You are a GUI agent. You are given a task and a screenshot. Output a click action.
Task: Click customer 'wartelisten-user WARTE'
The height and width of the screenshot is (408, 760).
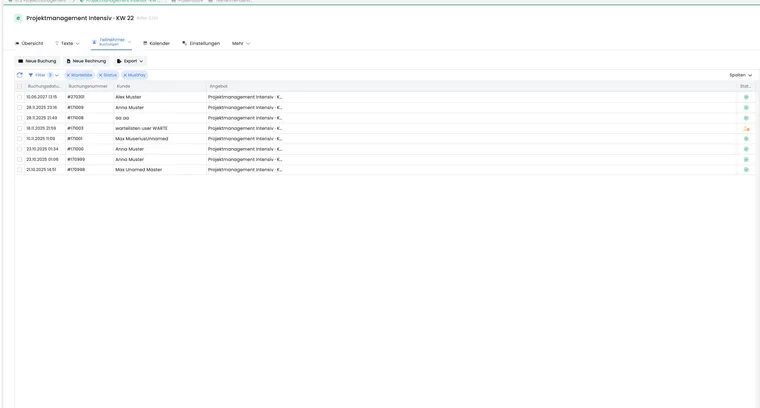(142, 128)
